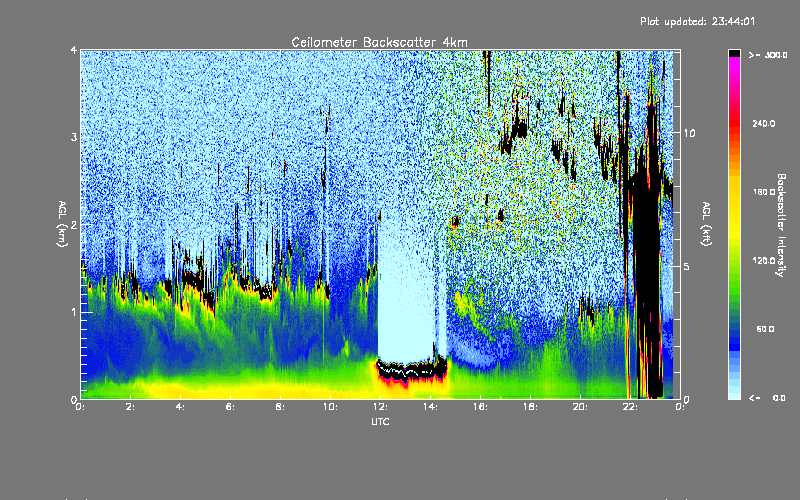Click the pale cyan gap above the 12:–14: cloud
This screenshot has width=800, height=500.
pyautogui.click(x=406, y=291)
